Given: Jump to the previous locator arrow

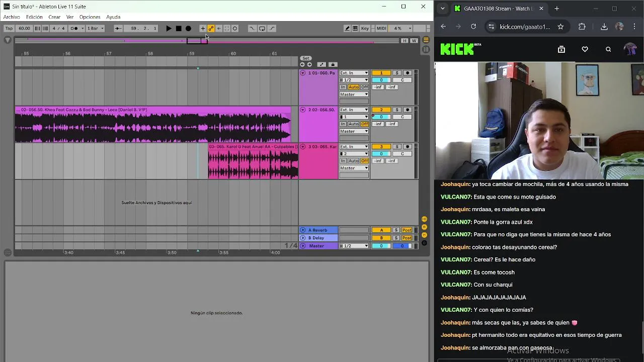Looking at the screenshot, I should [302, 64].
